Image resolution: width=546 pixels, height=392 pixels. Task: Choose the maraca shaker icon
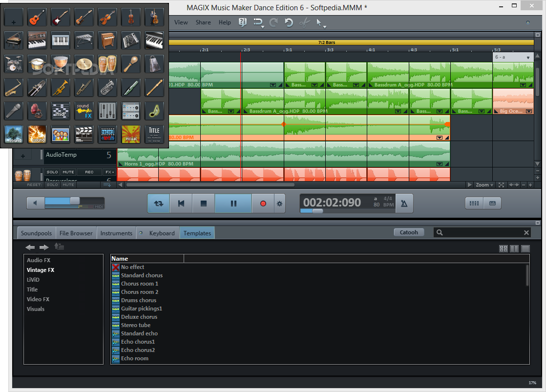131,64
